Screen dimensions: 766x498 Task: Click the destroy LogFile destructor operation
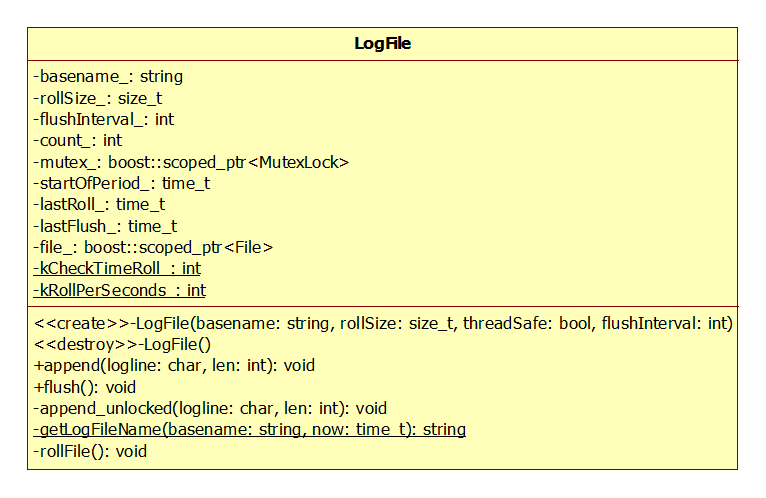(122, 345)
